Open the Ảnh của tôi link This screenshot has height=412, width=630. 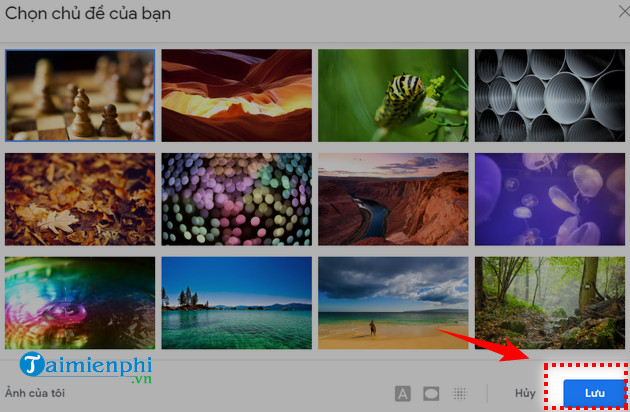point(35,393)
